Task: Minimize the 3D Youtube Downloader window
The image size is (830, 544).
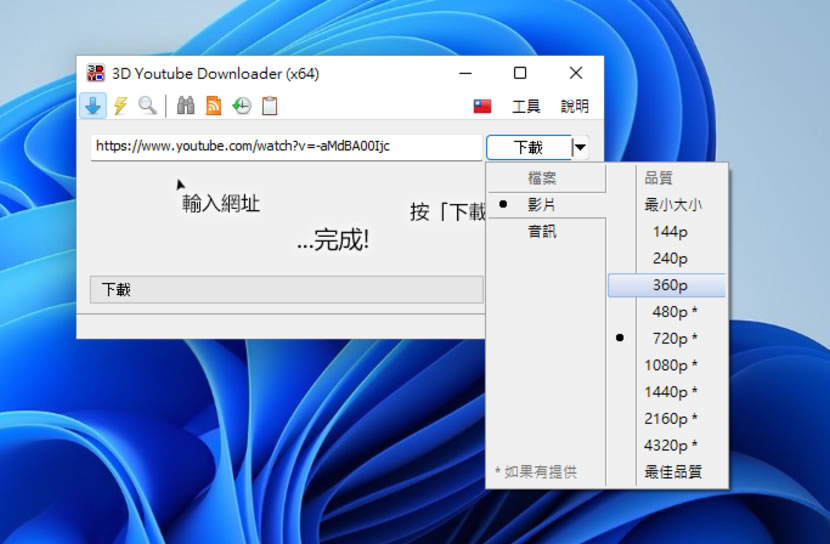Action: 465,73
